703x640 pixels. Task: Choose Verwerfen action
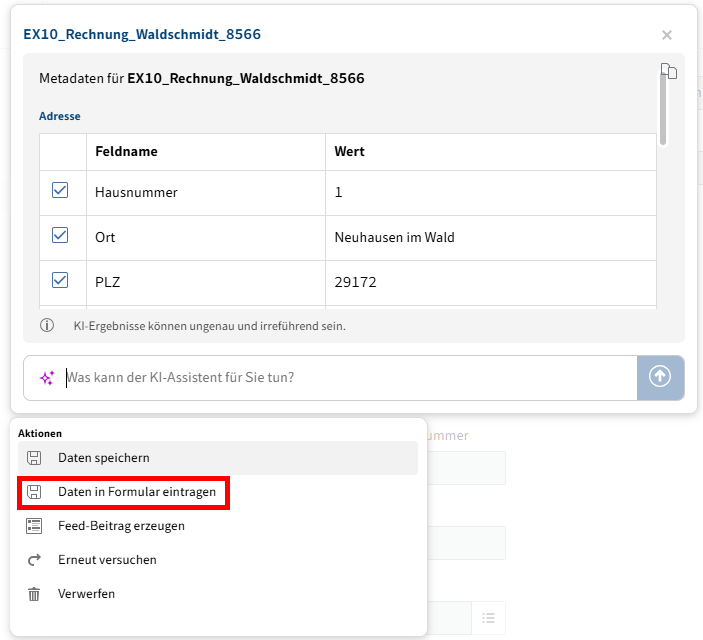coord(218,594)
